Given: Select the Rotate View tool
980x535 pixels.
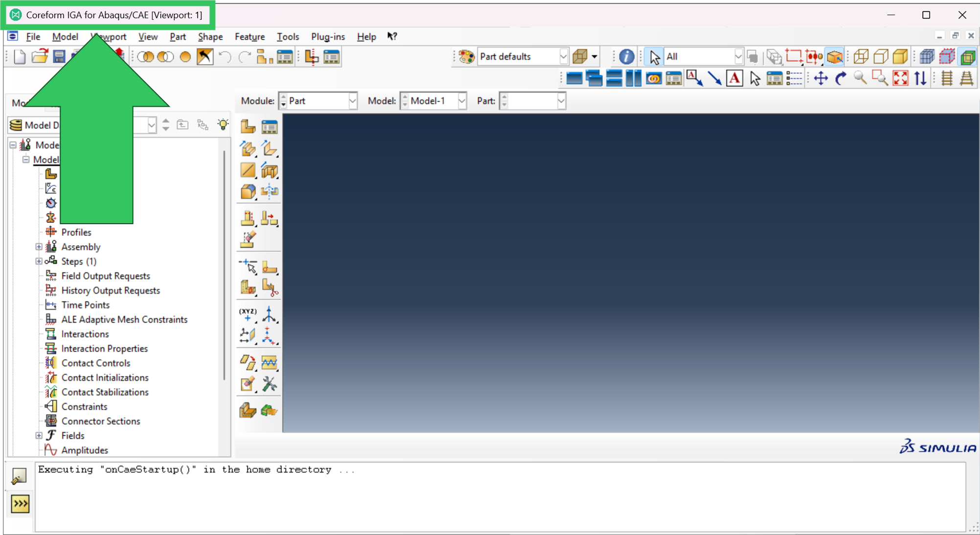Looking at the screenshot, I should [x=841, y=78].
